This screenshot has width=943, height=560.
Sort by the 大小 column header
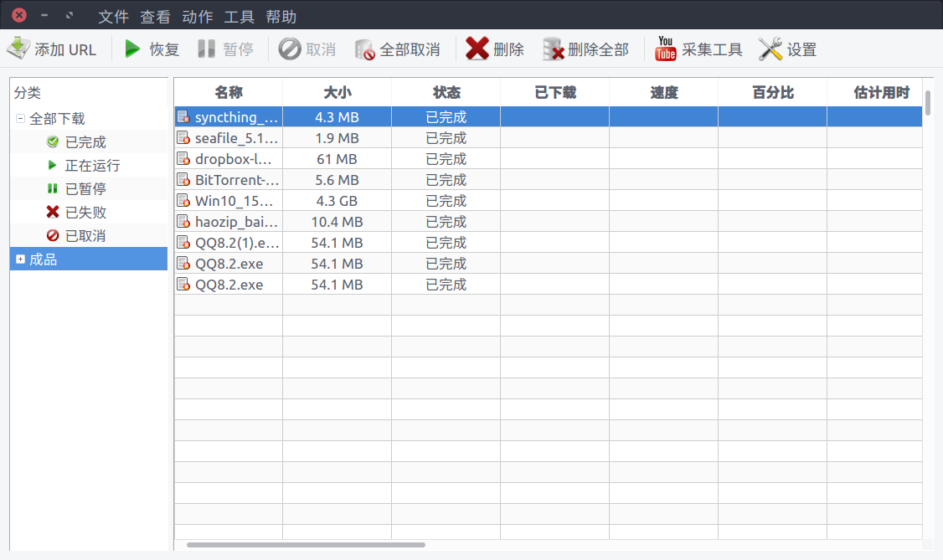click(x=338, y=92)
